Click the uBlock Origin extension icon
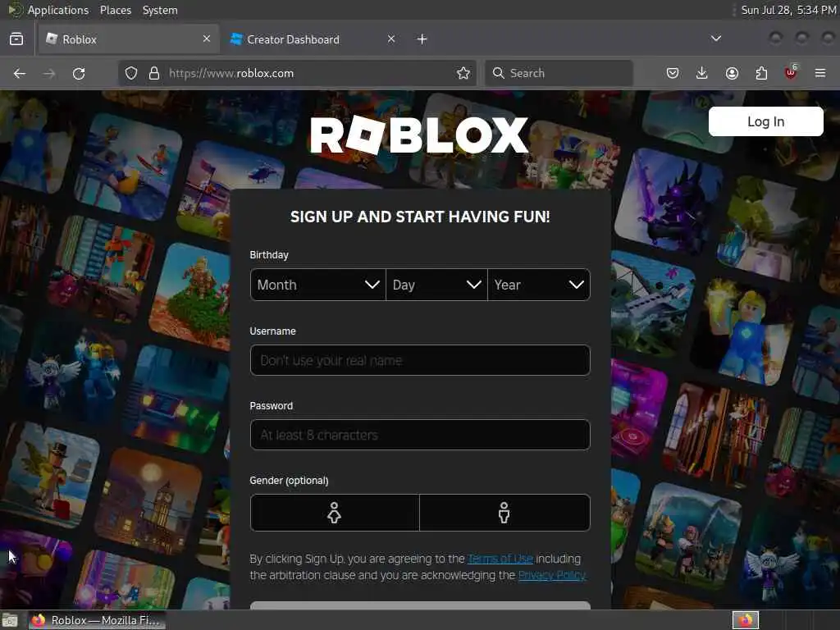This screenshot has width=840, height=630. [791, 72]
